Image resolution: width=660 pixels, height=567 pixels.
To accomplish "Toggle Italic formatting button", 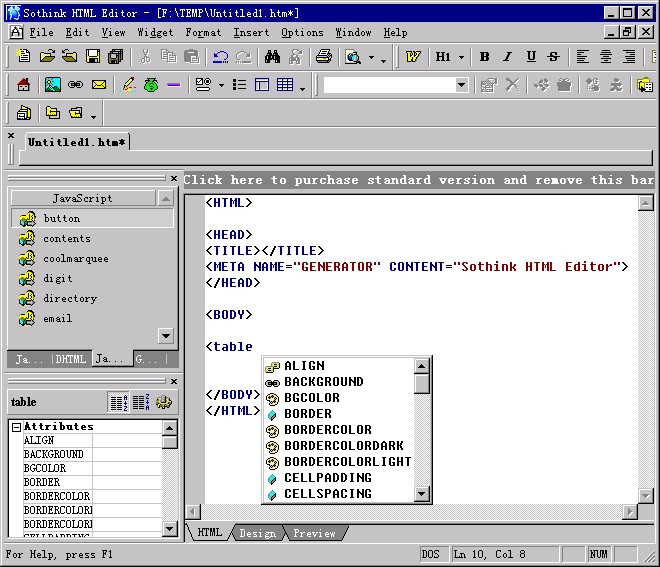I will tap(508, 56).
